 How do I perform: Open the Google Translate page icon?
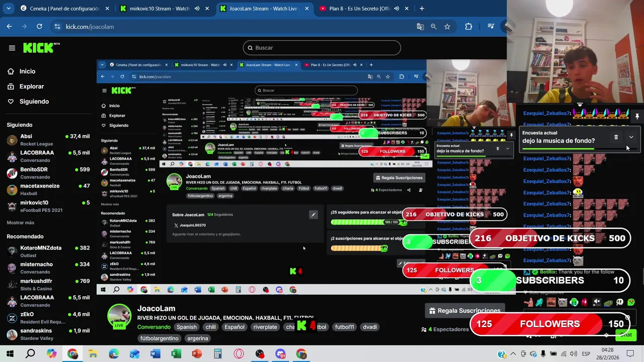click(x=420, y=27)
